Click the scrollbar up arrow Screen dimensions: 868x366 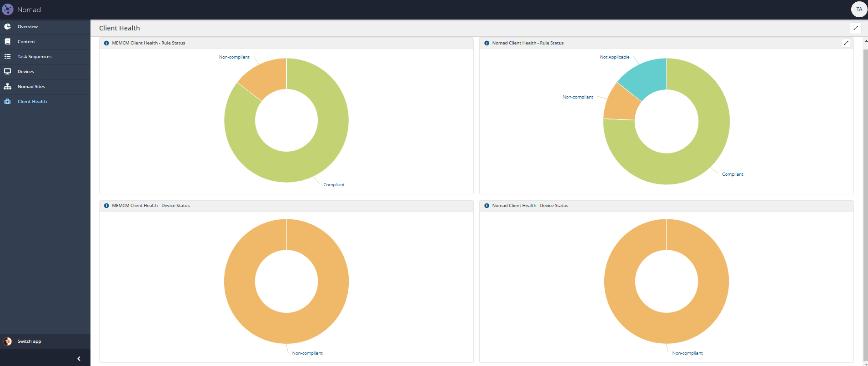coord(865,40)
